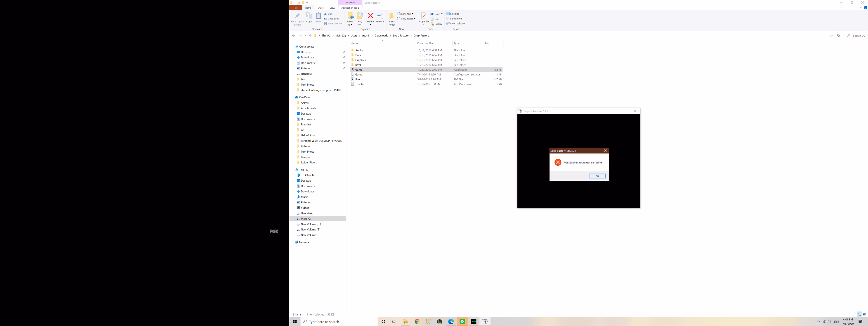Click Copy path in the ribbon
868x326 pixels.
click(331, 19)
